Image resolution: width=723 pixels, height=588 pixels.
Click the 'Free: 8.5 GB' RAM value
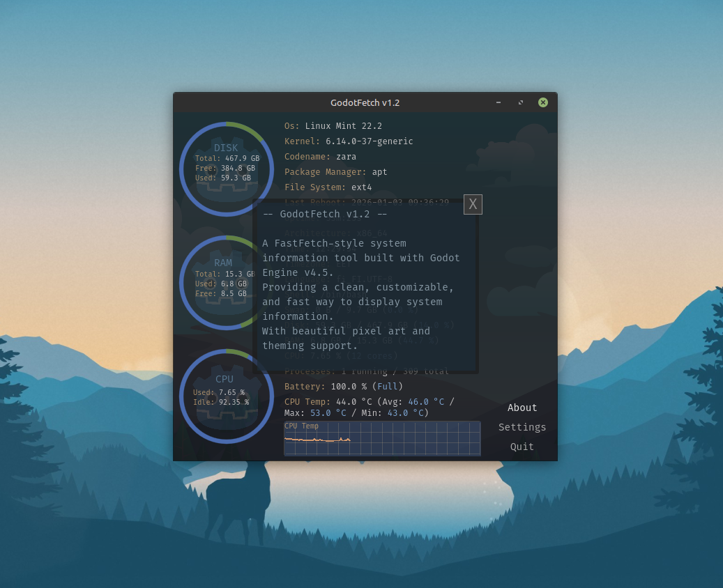pyautogui.click(x=221, y=293)
